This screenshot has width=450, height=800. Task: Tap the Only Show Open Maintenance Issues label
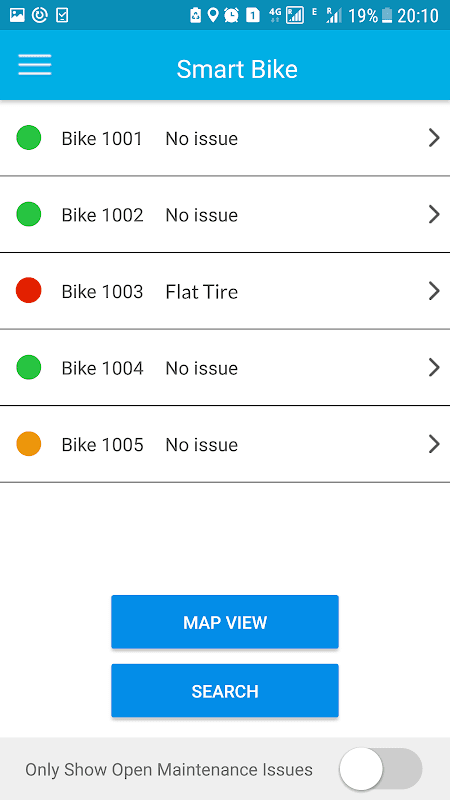pos(169,769)
